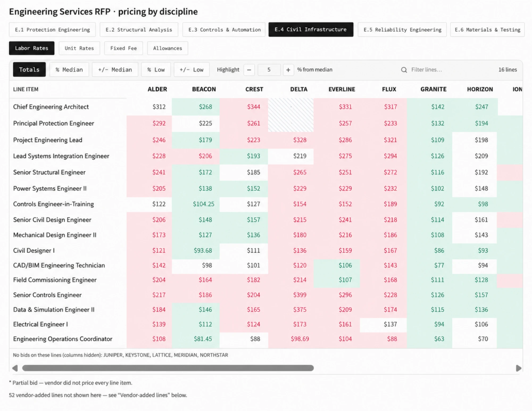Increase highlight threshold with plus button
Viewport: 532px width, 411px height.
(288, 70)
